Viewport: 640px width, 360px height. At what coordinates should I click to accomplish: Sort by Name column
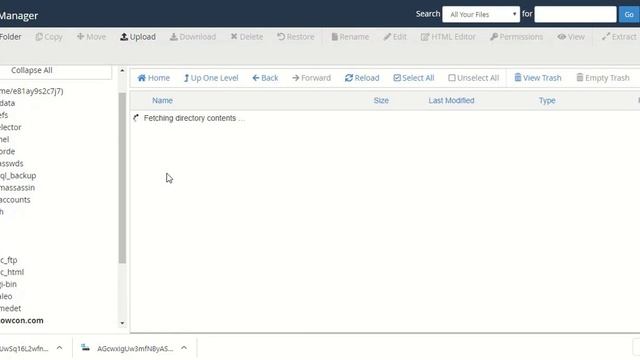[162, 100]
